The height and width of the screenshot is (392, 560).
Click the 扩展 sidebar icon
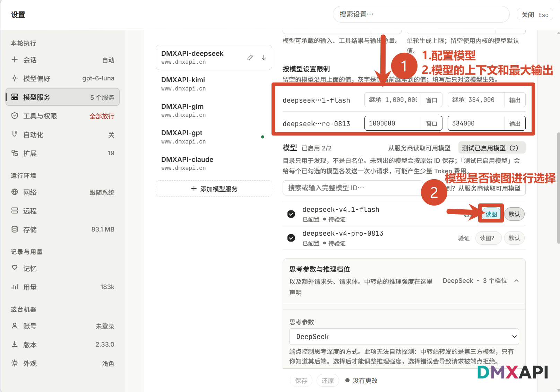click(15, 153)
